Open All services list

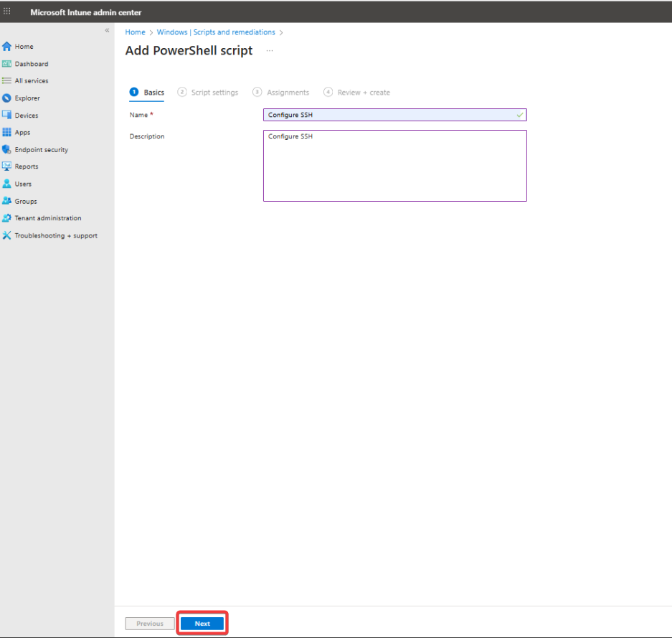[x=31, y=81]
